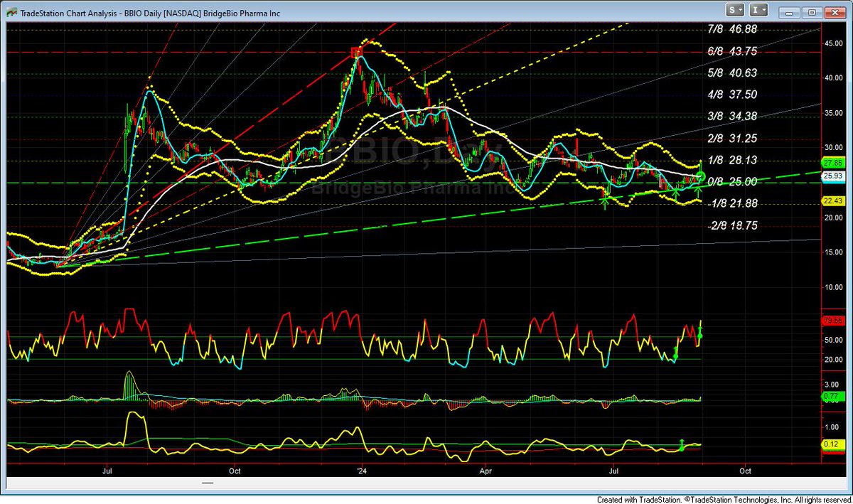Click the 15.00 price axis label

(833, 252)
